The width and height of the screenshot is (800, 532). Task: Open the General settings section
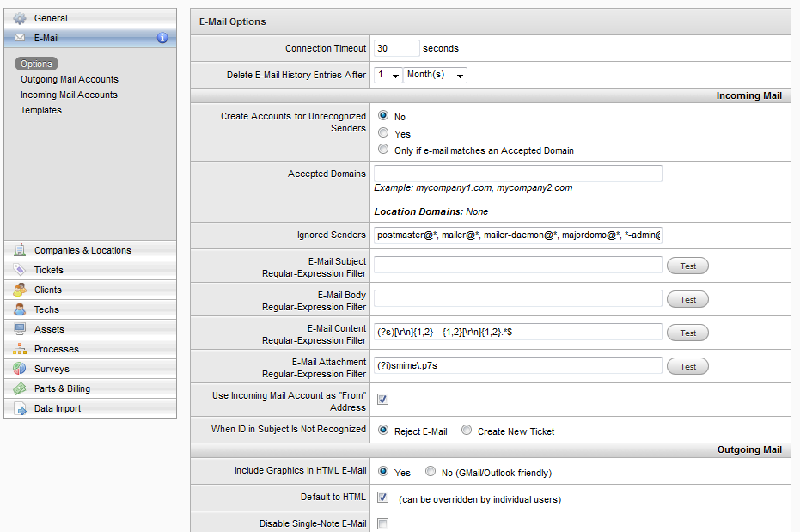(90, 18)
